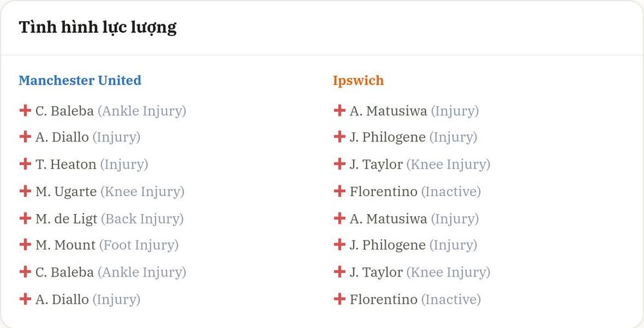Click the red cross icon beside T. Heaton
Image resolution: width=644 pixels, height=328 pixels.
click(25, 164)
